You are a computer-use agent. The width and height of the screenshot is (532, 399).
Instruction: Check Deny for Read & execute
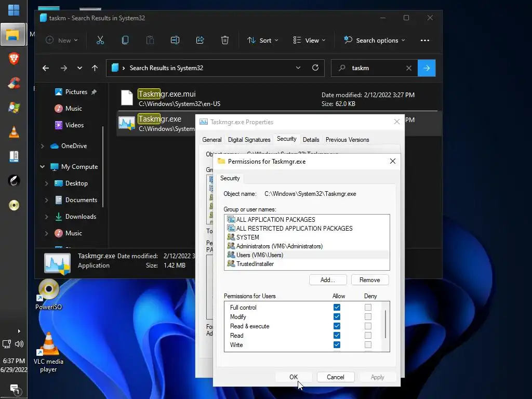[x=368, y=326]
